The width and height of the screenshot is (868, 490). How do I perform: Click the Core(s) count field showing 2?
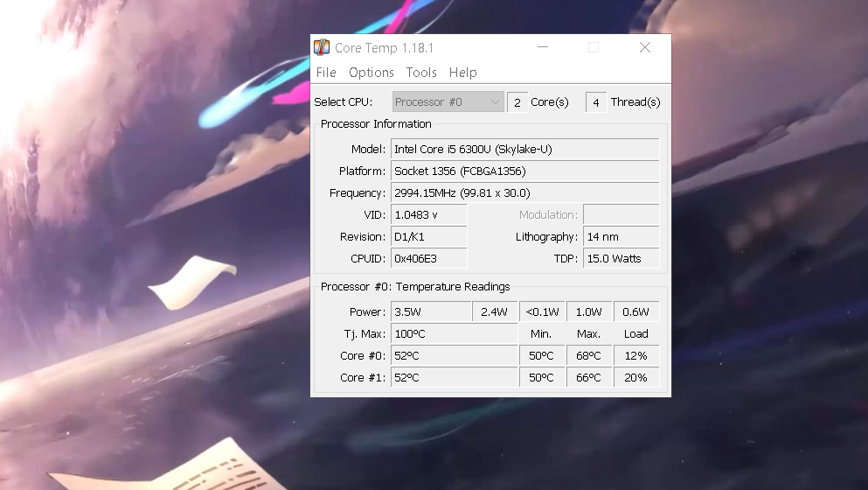pos(517,102)
